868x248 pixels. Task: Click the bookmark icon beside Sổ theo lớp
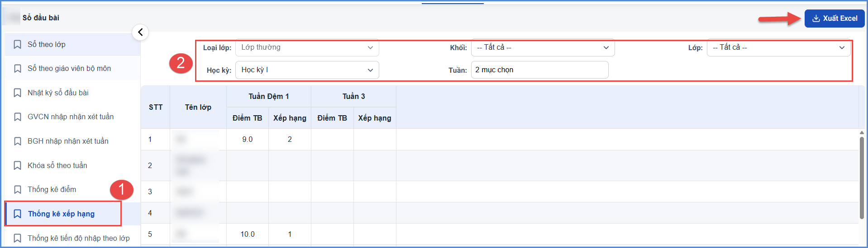pos(18,44)
